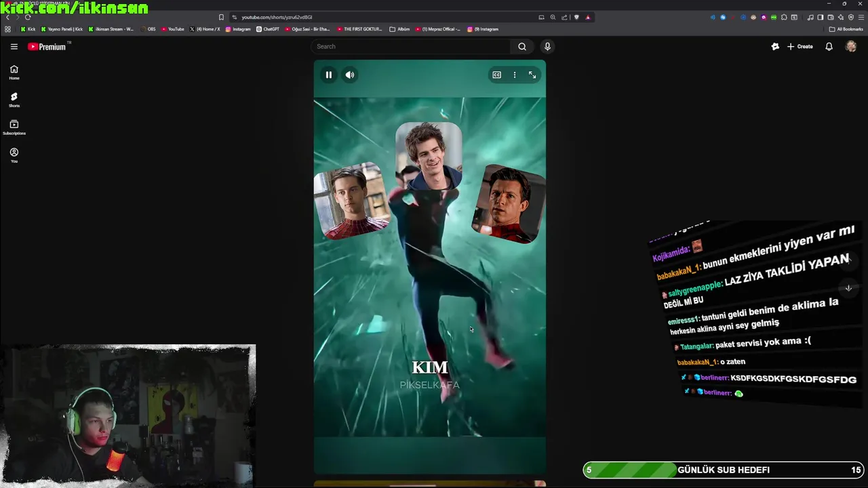Open Yayıncı Paneli | Kick bookmark
This screenshot has width=868, height=488.
click(x=62, y=29)
